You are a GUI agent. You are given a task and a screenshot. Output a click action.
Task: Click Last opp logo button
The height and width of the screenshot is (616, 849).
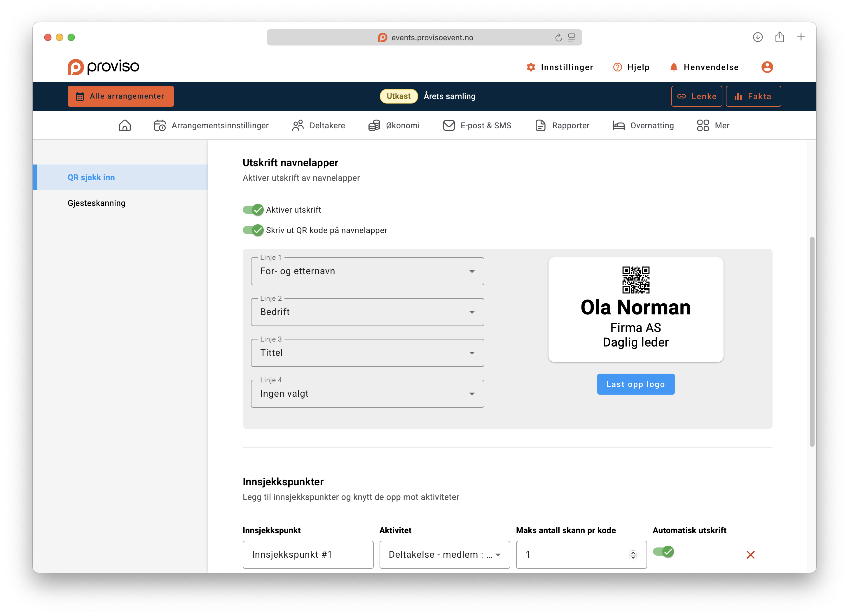pyautogui.click(x=636, y=384)
